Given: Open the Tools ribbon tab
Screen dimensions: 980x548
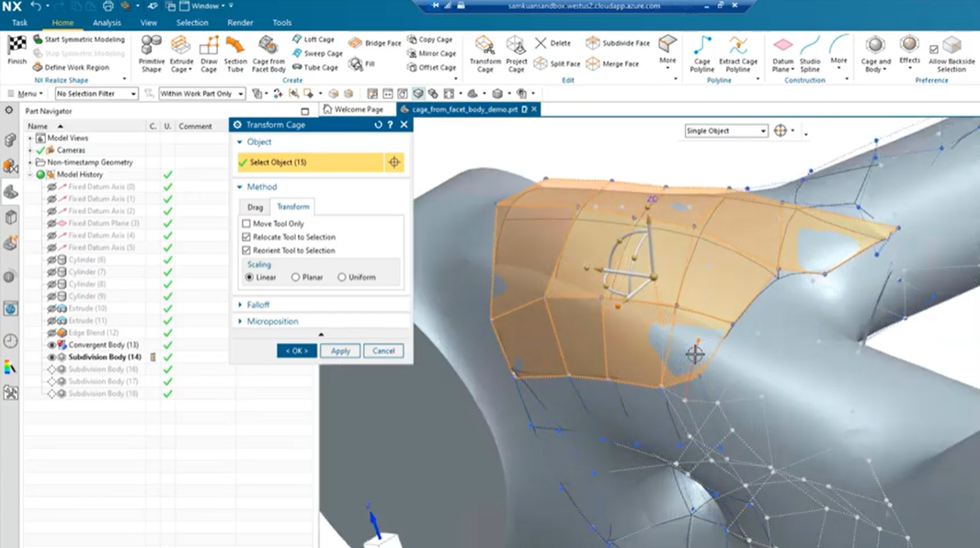Looking at the screenshot, I should pyautogui.click(x=282, y=22).
